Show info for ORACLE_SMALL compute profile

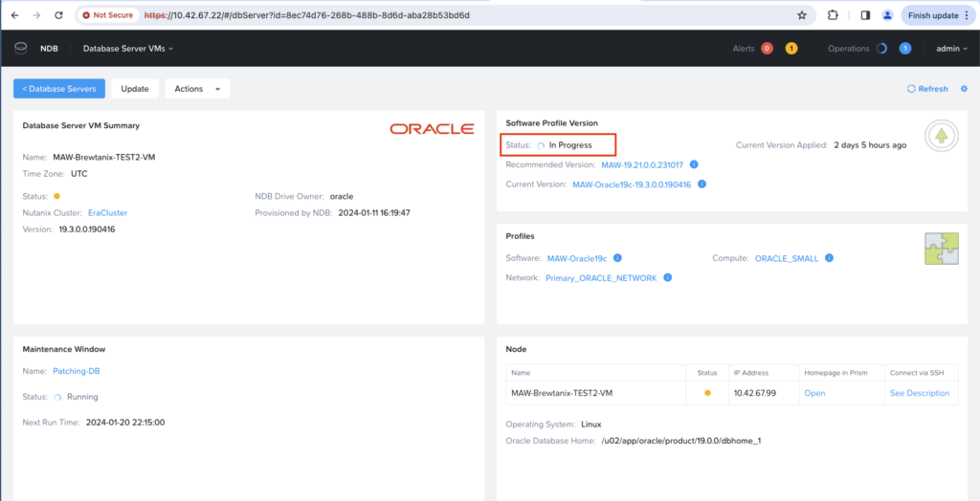pos(830,257)
